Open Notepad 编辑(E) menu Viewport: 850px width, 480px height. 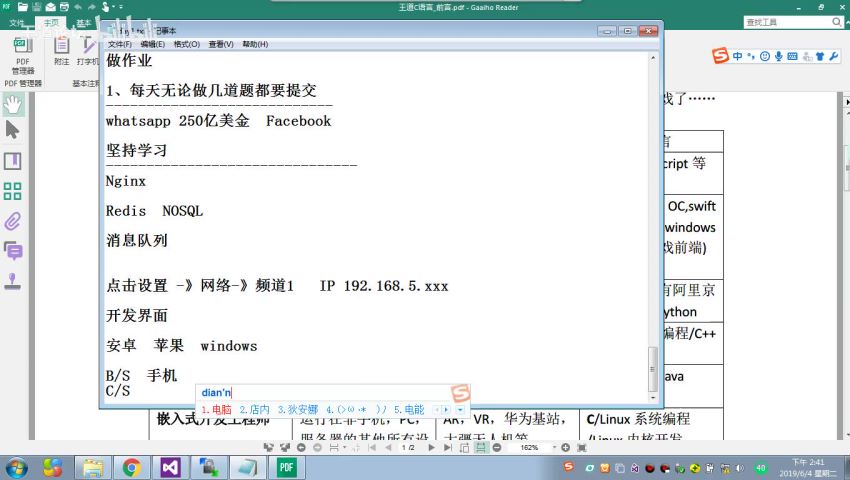click(x=152, y=44)
